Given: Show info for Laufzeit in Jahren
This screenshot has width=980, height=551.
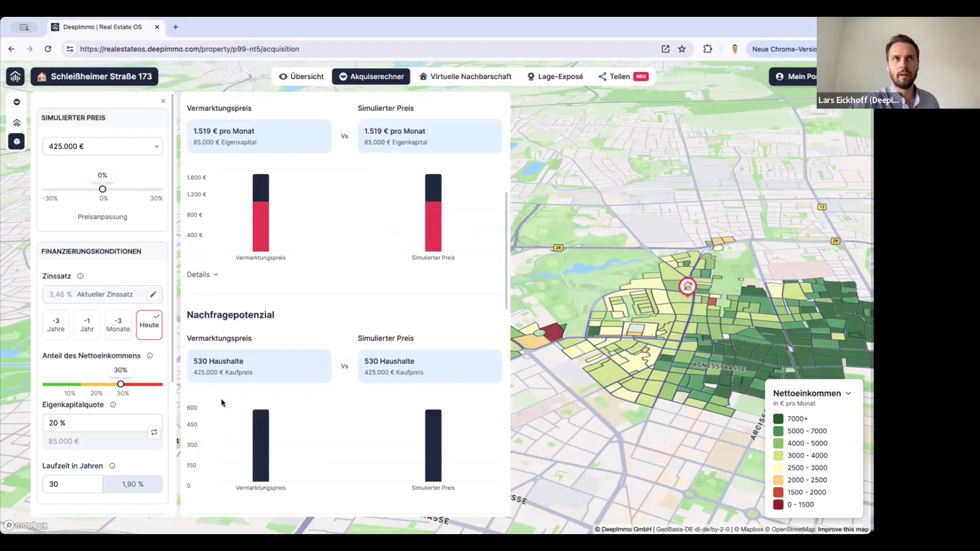Looking at the screenshot, I should [112, 466].
